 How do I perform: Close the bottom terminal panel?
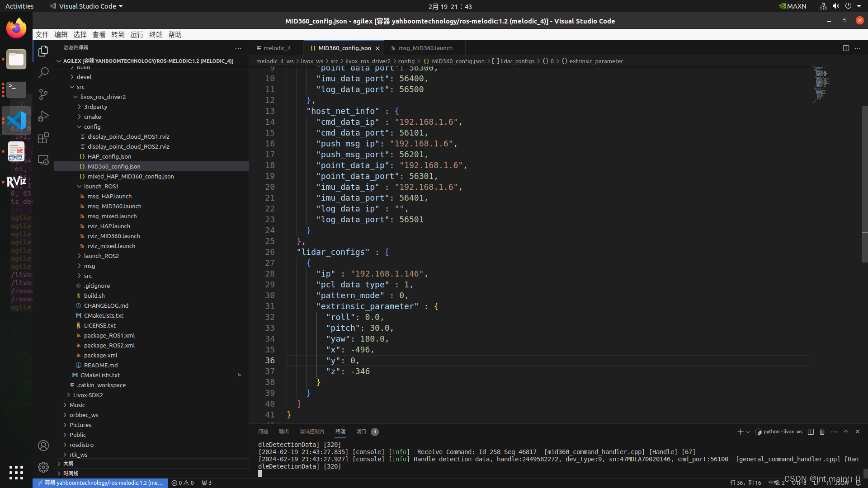(858, 432)
